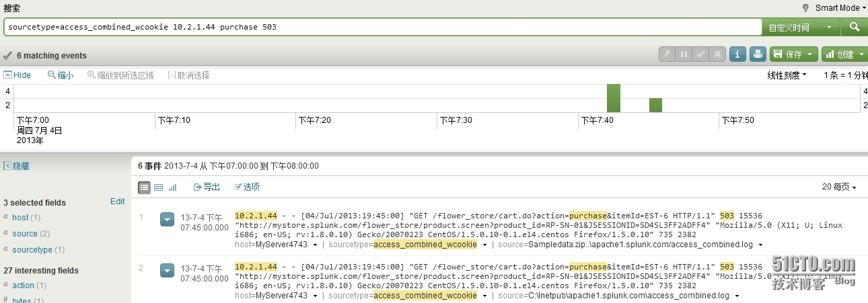Click highlighted purchase term in event 1
This screenshot has width=868, height=303.
coord(588,215)
